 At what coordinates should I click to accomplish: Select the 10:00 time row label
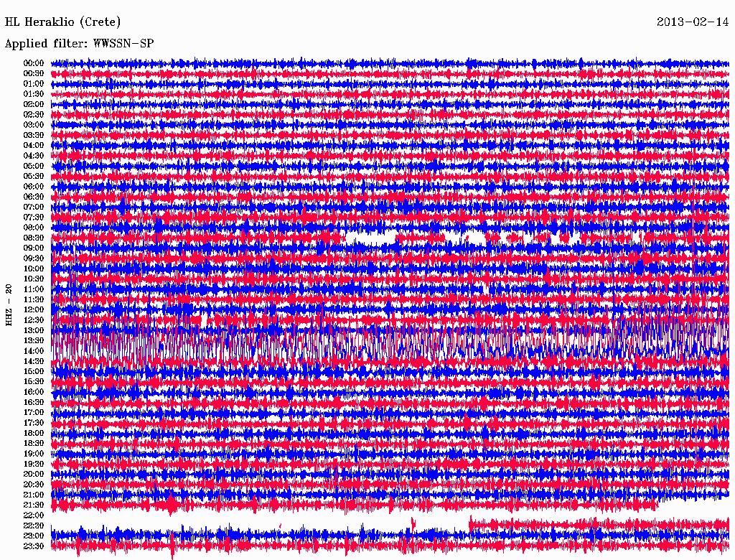[34, 269]
